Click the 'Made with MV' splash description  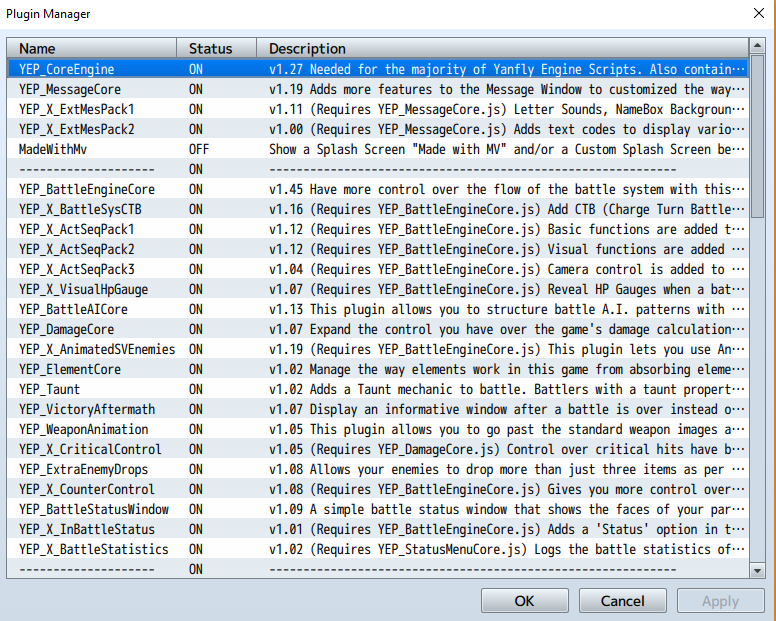(x=507, y=149)
